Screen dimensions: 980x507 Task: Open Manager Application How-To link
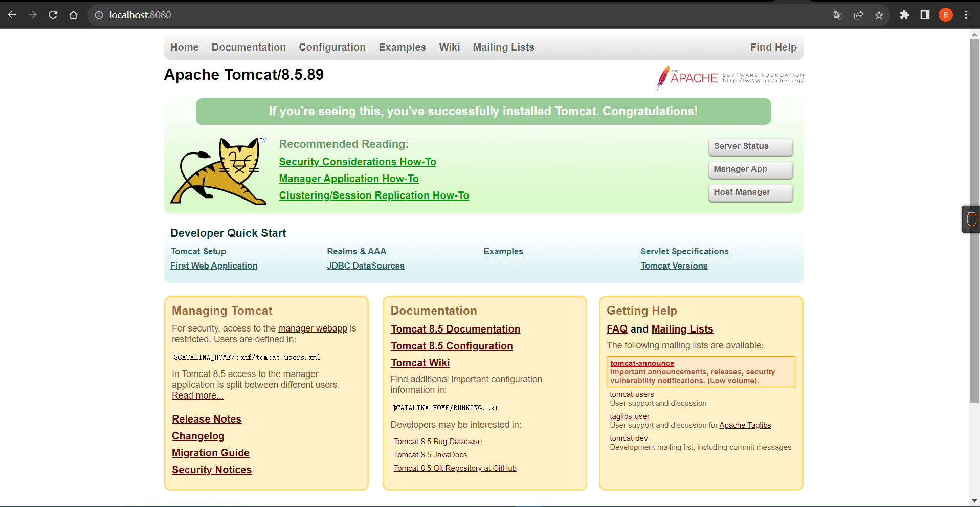click(x=349, y=179)
